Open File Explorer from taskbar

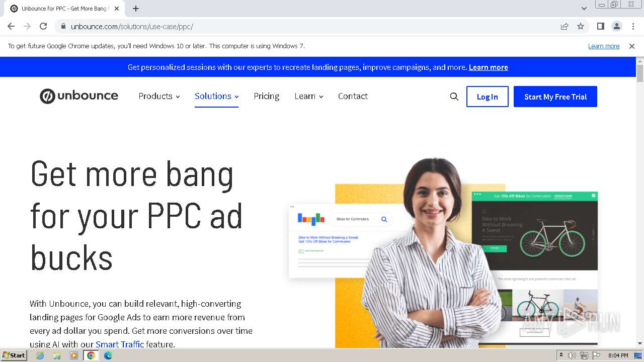click(57, 355)
